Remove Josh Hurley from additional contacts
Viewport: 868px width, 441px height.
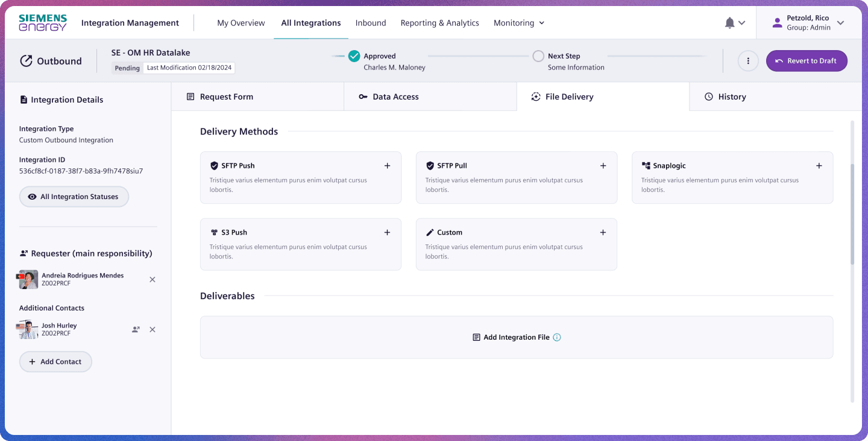pos(153,329)
